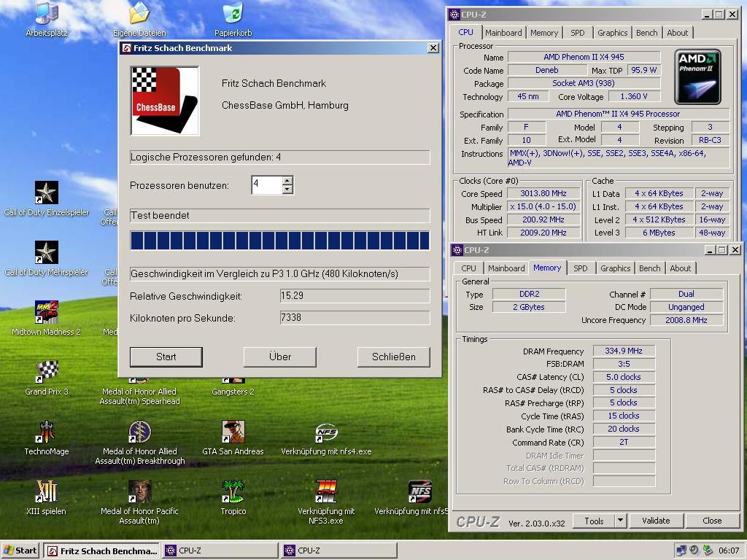
Task: Click the Relative Geschwindigkeit value 15.29
Action: click(355, 296)
